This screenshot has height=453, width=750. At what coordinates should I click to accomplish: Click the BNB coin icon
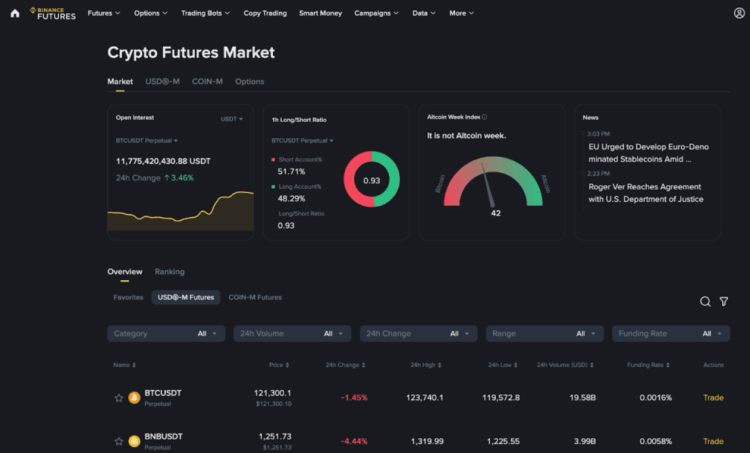(x=134, y=441)
